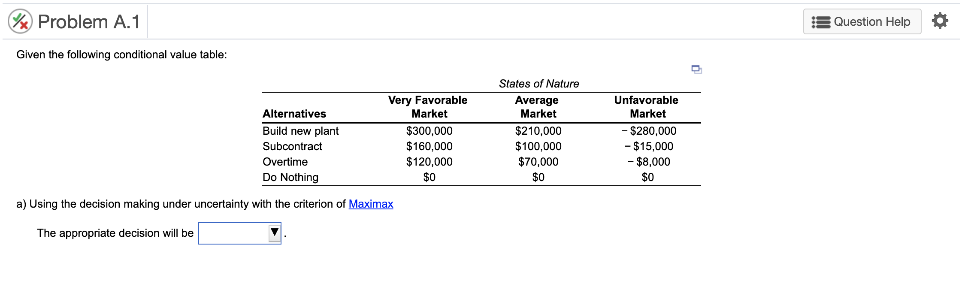Click the Overtime alternative label
The image size is (980, 290).
[285, 162]
